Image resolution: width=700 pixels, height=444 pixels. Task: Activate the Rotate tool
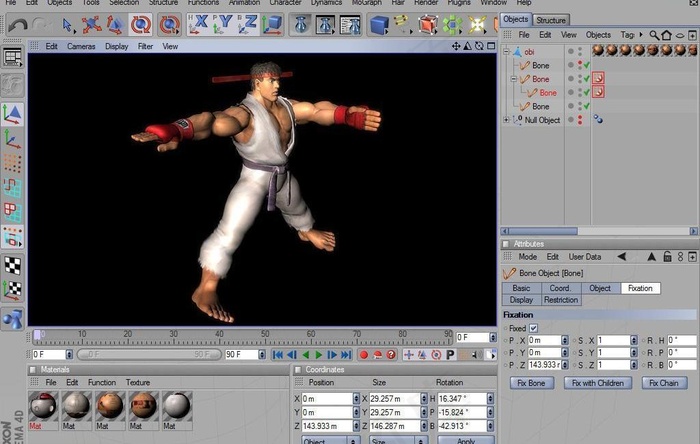(x=141, y=25)
